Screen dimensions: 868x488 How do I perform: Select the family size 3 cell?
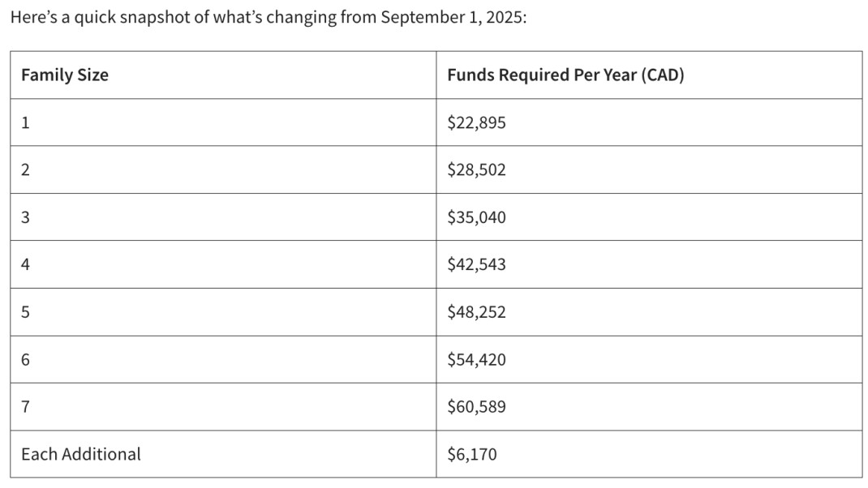(25, 217)
